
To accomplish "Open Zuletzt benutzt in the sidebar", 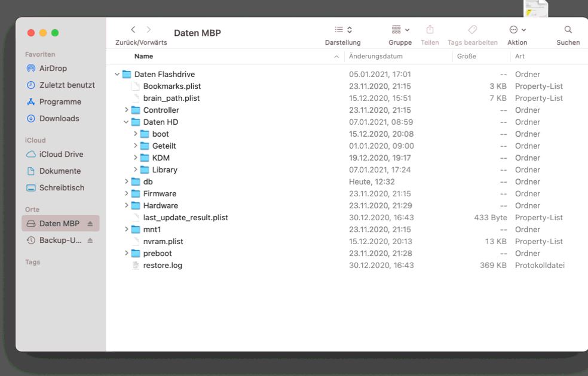I will pos(60,85).
